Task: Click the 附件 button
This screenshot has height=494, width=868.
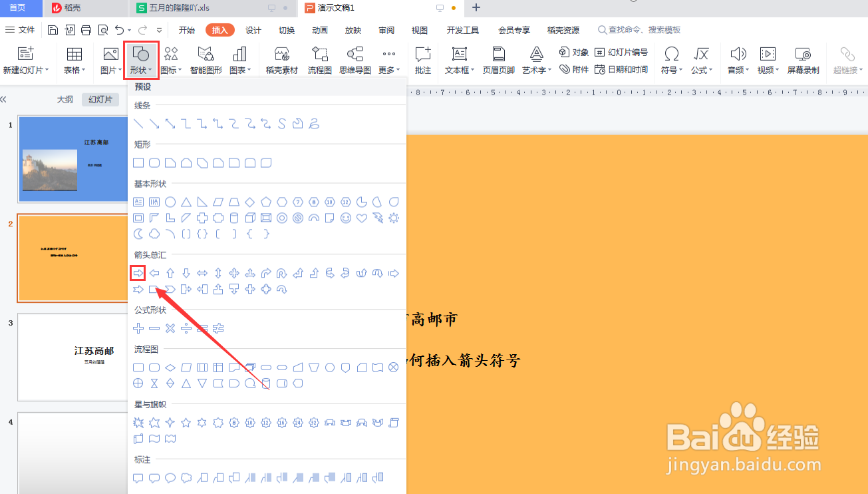Action: (x=573, y=69)
